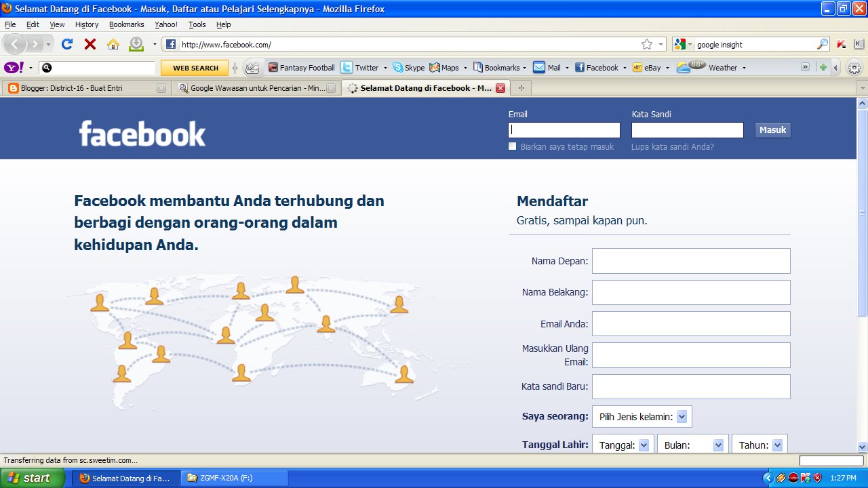868x488 pixels.
Task: Click the Kata Sandi password field
Action: click(688, 130)
